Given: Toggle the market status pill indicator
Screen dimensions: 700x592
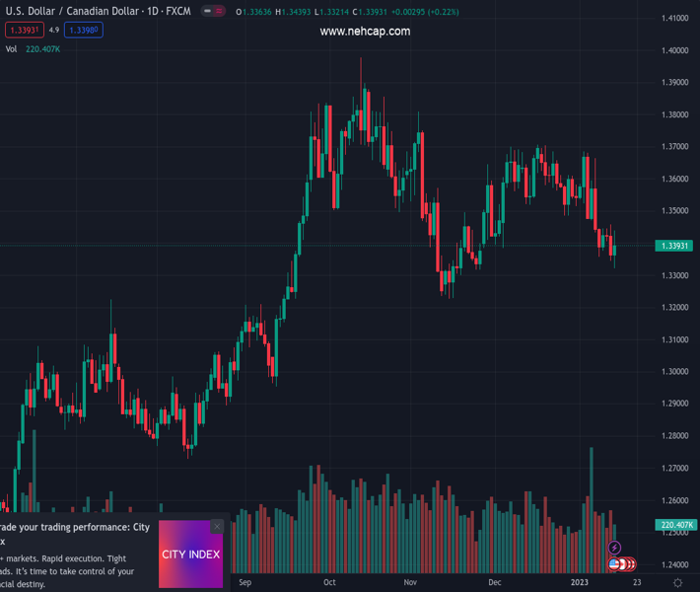Looking at the screenshot, I should coord(212,11).
